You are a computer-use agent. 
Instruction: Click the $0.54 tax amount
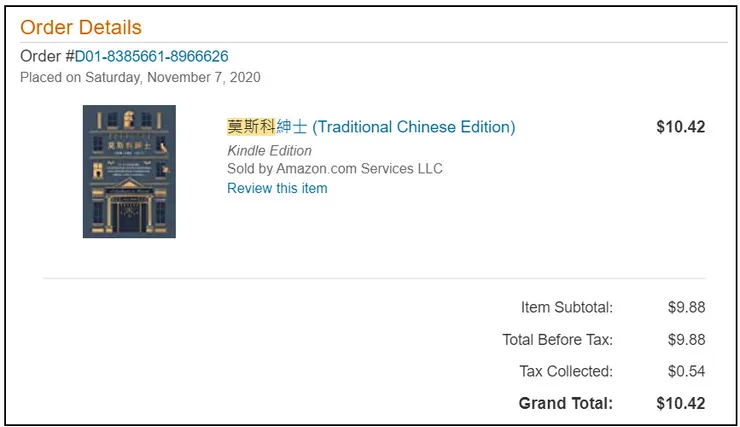coord(686,371)
